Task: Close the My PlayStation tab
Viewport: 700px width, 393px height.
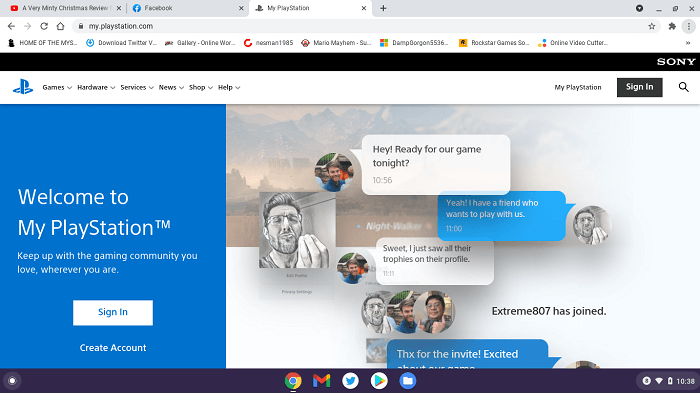Action: click(x=364, y=8)
